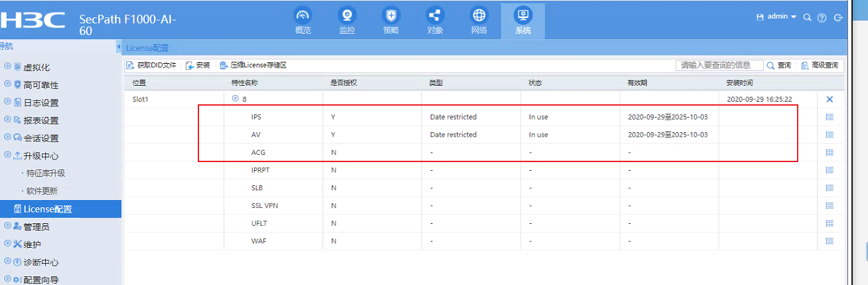
Task: Open details icon for WAF row
Action: pos(830,241)
